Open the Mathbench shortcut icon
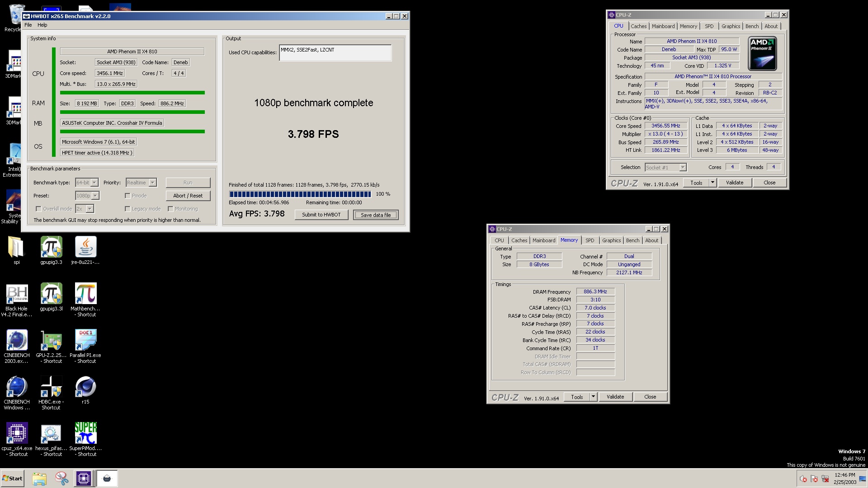 coord(85,300)
